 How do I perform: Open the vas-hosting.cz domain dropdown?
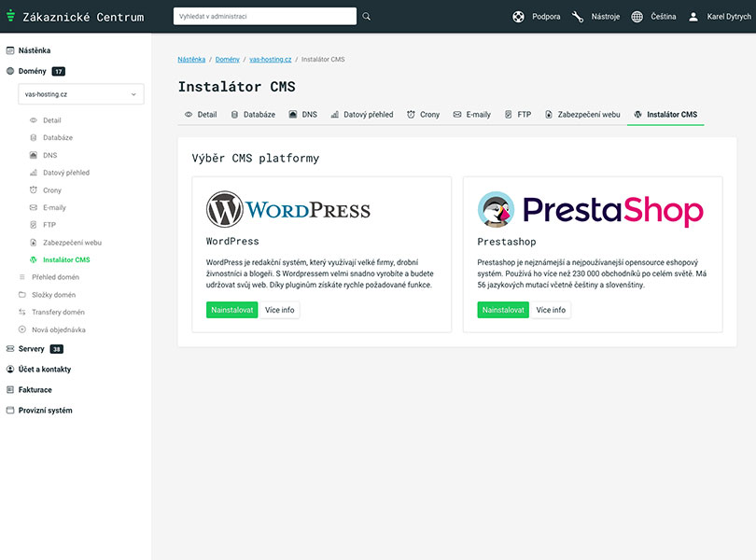click(x=81, y=94)
